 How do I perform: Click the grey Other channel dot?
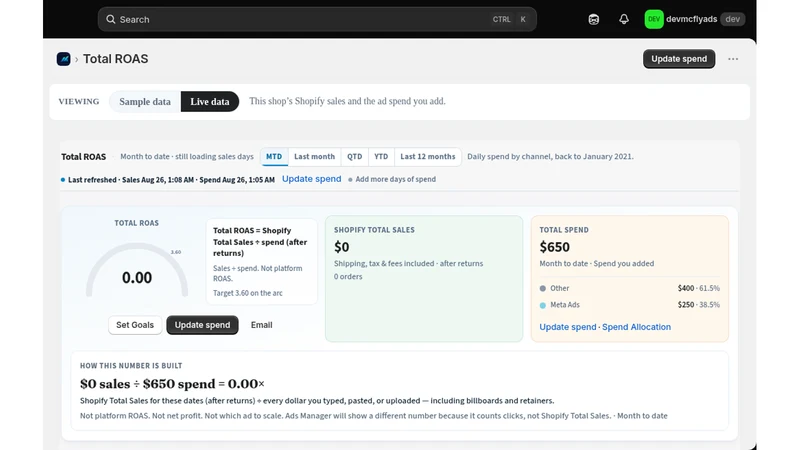point(542,288)
